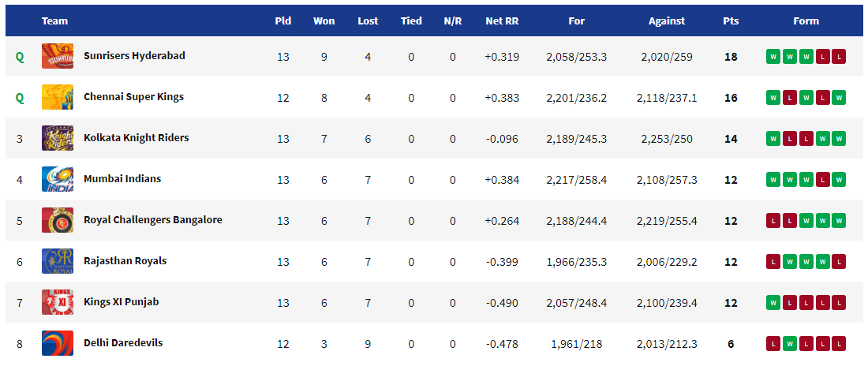This screenshot has width=868, height=366.
Task: Click Delhi Daredevils team name
Action: pos(123,343)
